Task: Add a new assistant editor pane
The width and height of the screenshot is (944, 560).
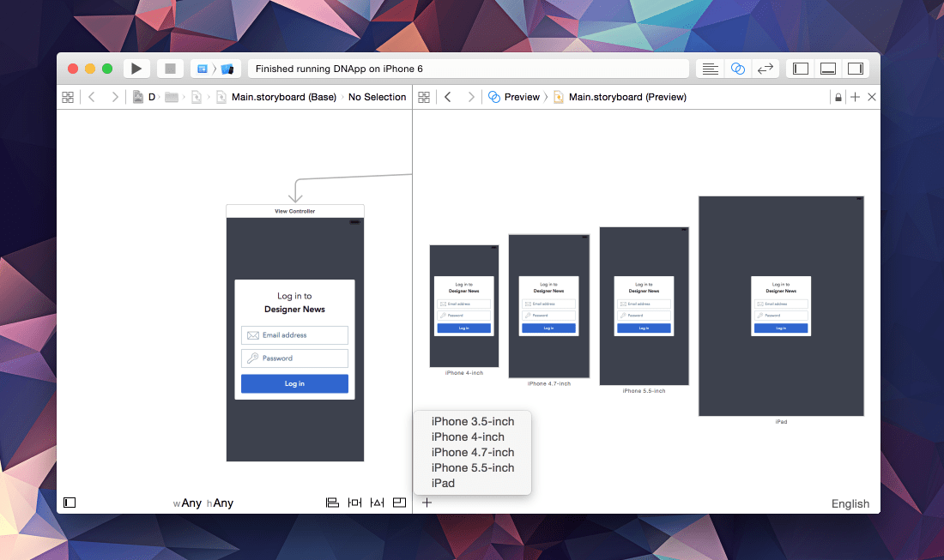Action: pos(855,97)
